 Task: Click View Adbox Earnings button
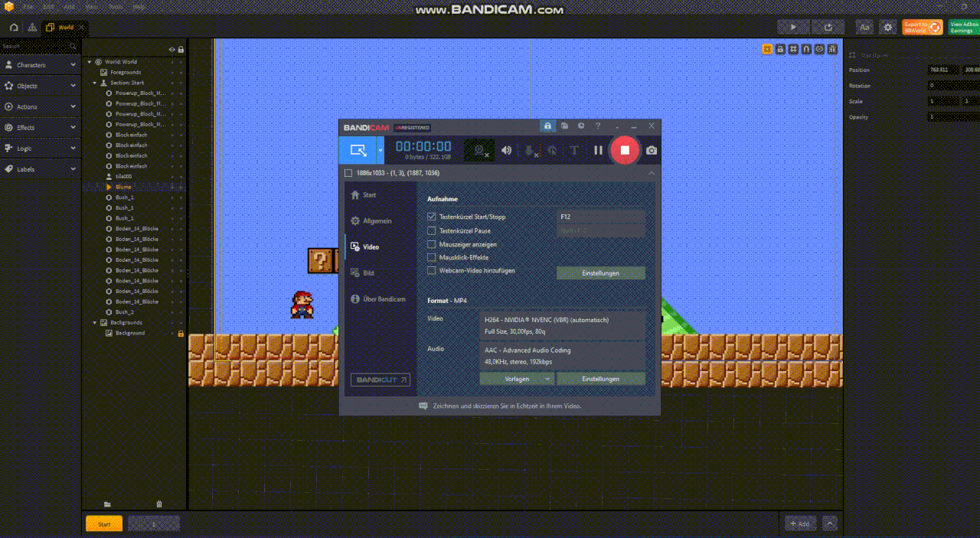pyautogui.click(x=964, y=27)
